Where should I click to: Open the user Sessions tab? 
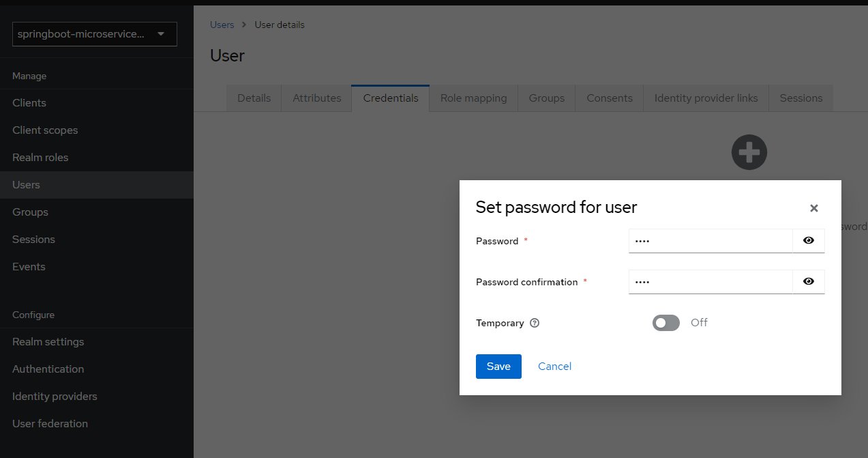[800, 98]
